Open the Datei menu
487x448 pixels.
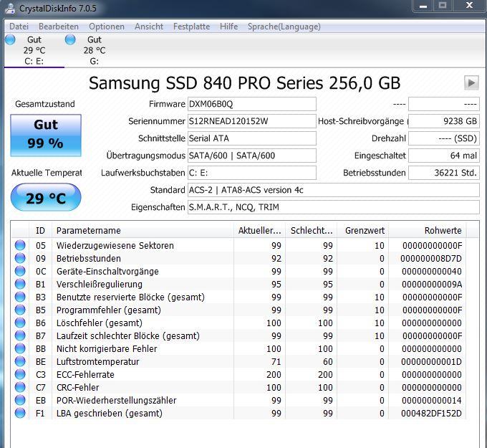(19, 27)
